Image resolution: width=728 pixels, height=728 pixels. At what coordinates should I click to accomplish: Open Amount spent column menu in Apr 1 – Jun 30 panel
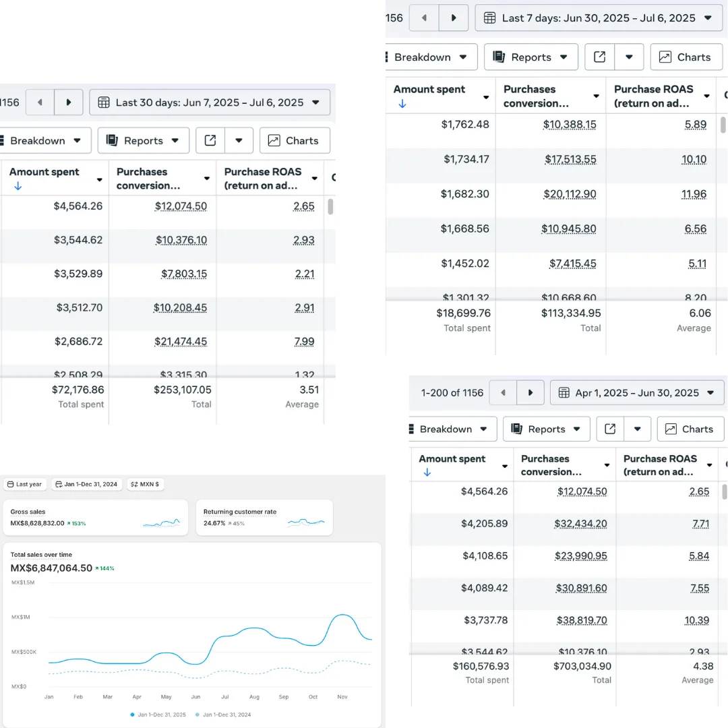tap(505, 466)
